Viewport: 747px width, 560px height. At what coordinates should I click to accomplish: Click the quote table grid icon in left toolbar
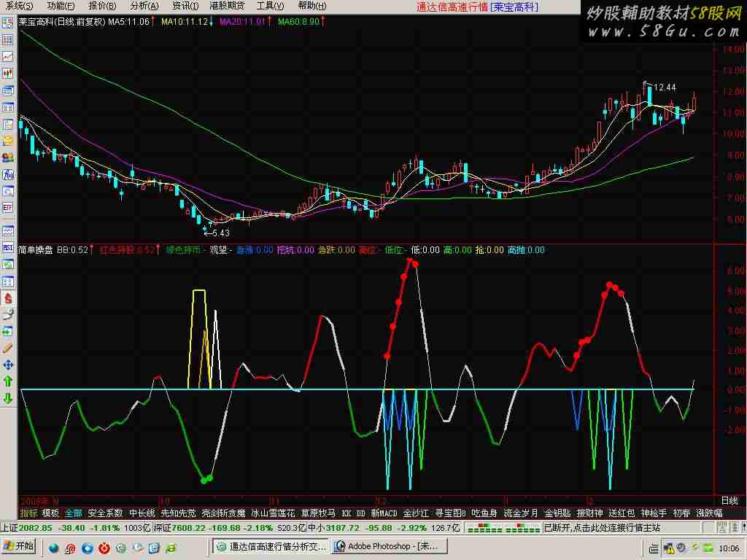7,40
